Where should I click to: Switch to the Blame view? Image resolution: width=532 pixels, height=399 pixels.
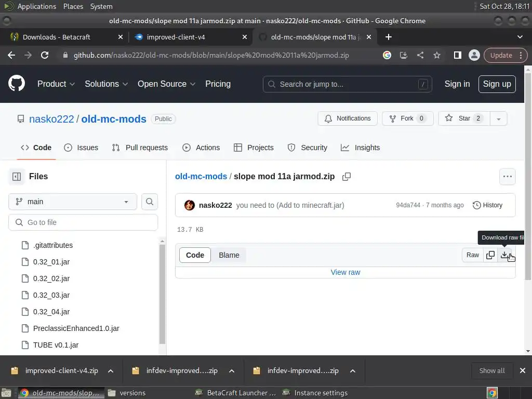coord(229,255)
